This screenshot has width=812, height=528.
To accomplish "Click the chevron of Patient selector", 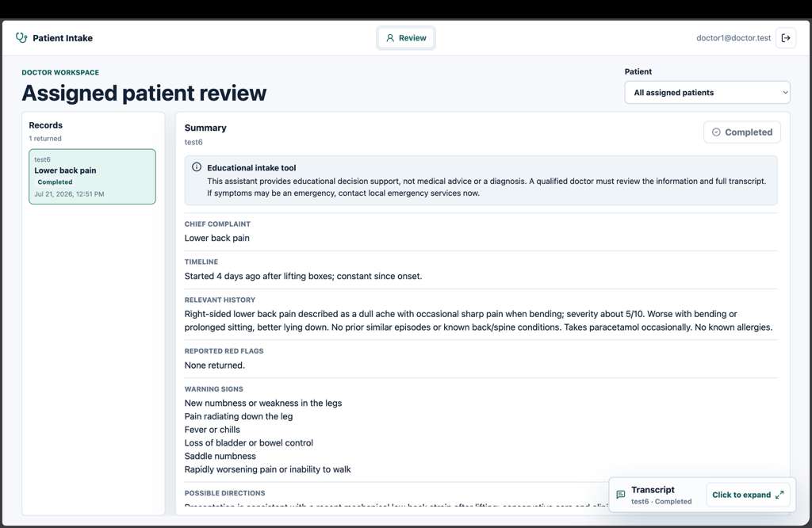I will [x=784, y=93].
